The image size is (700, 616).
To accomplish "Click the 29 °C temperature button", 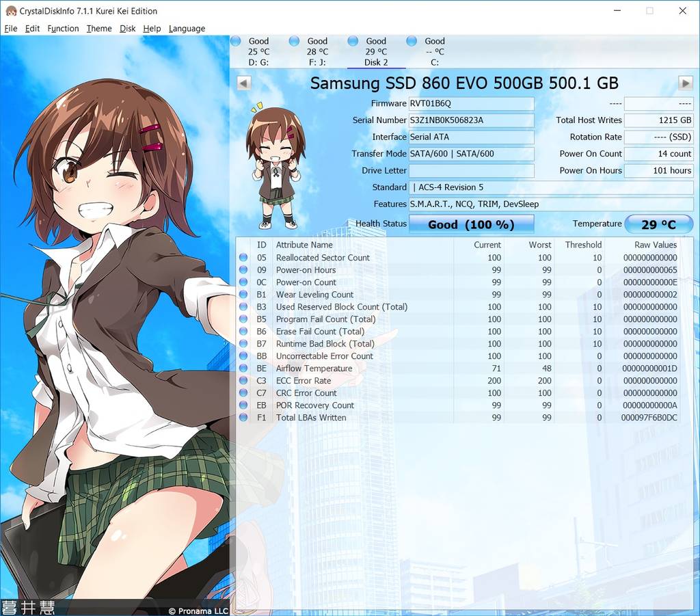I will point(658,224).
